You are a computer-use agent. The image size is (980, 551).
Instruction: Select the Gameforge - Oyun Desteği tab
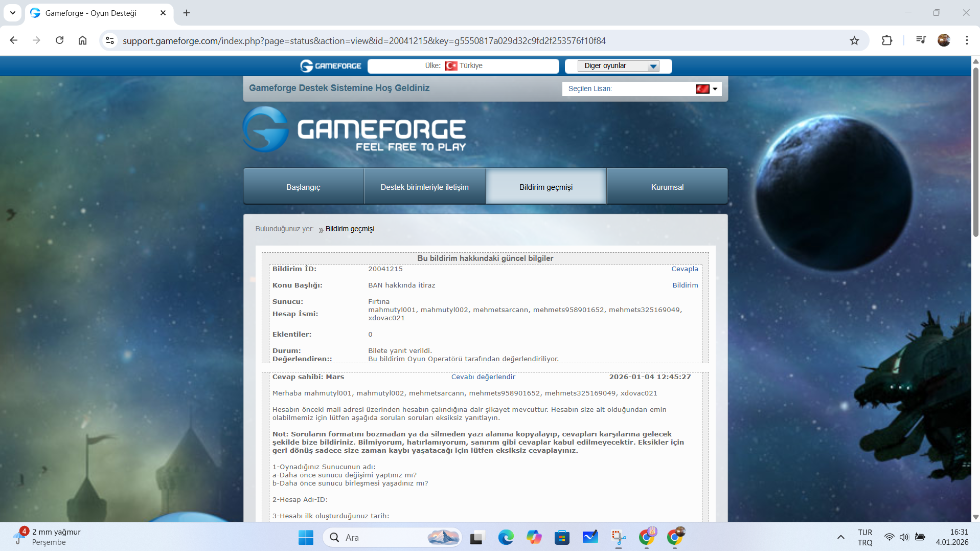click(x=99, y=13)
